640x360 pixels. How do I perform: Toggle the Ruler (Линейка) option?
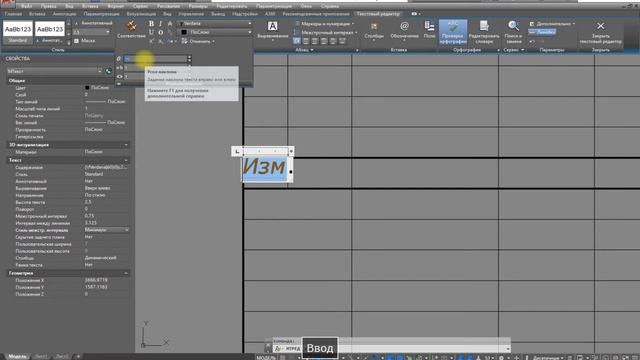point(542,32)
